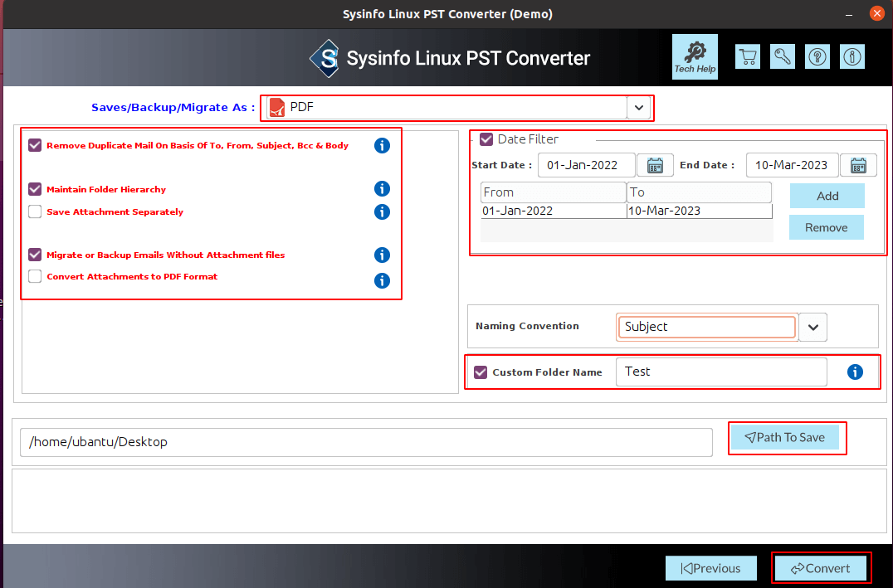Enable Save Attachment Separately checkbox
This screenshot has width=893, height=588.
click(x=35, y=211)
